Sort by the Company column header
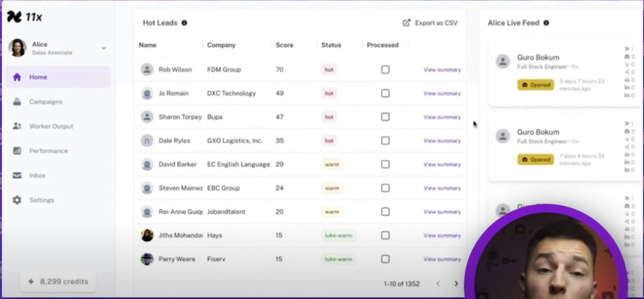This screenshot has width=644, height=299. point(221,45)
